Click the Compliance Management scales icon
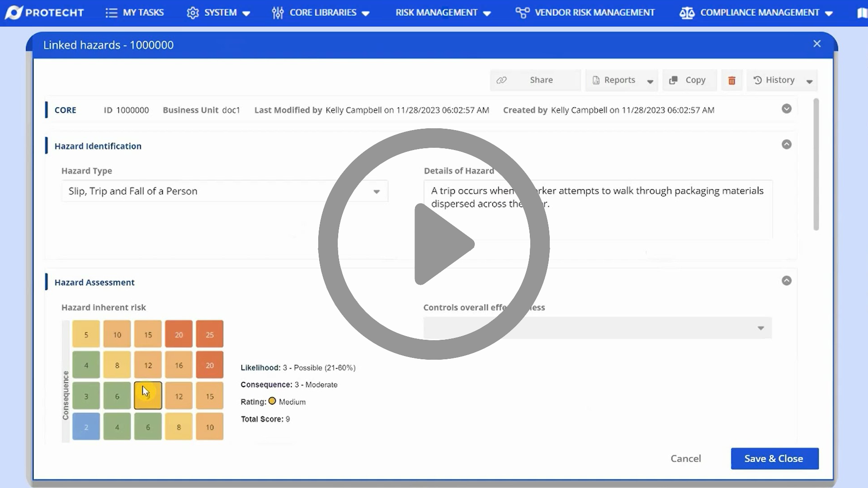 [687, 13]
